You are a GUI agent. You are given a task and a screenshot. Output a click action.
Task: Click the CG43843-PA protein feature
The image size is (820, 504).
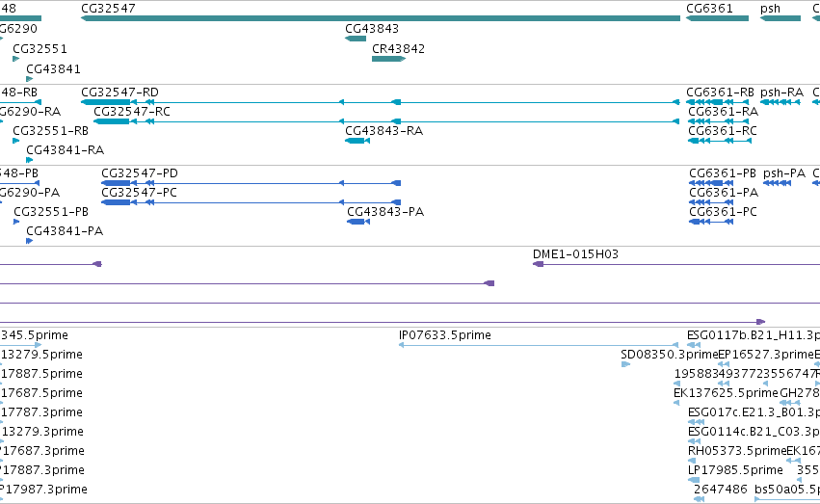[358, 222]
